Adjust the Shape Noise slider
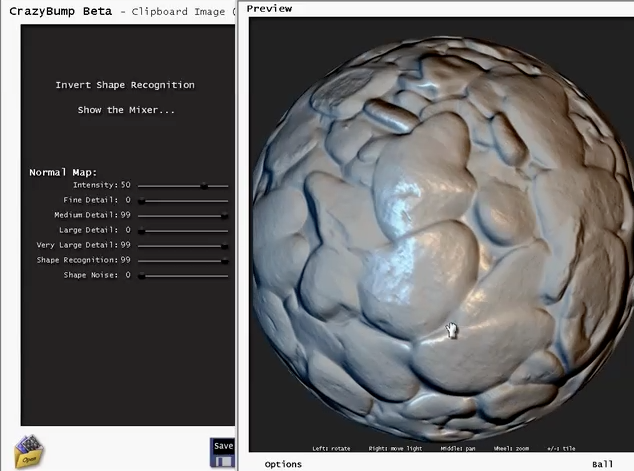Image resolution: width=634 pixels, height=471 pixels. tap(183, 276)
